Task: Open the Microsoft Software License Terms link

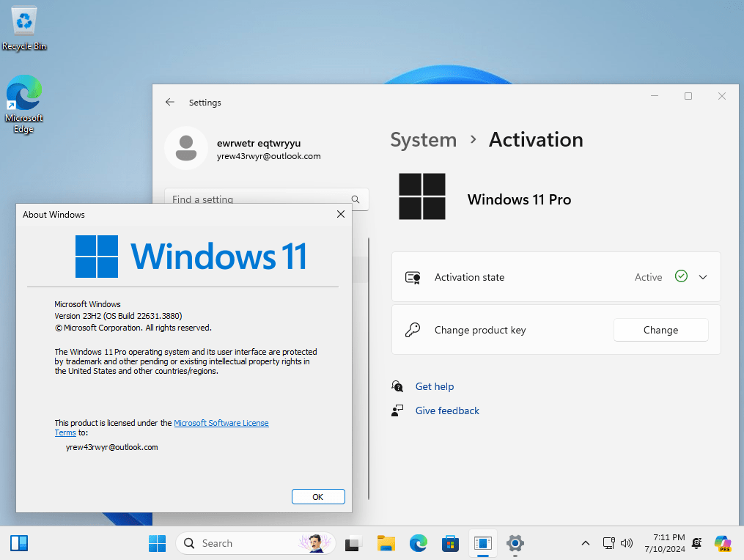Action: pos(221,423)
